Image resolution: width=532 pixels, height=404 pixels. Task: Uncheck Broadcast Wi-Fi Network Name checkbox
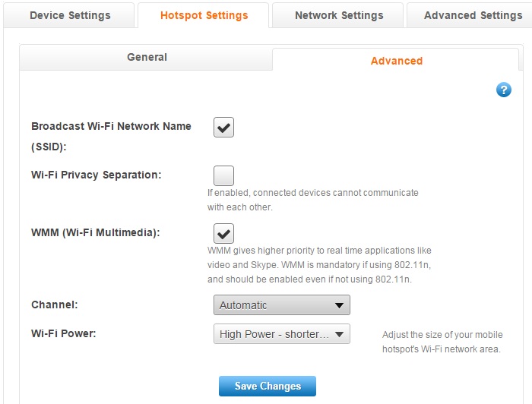[223, 128]
